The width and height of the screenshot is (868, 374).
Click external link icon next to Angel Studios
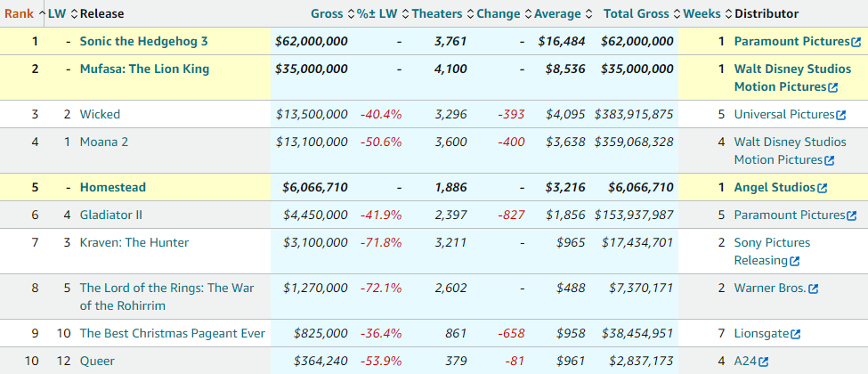coord(822,188)
